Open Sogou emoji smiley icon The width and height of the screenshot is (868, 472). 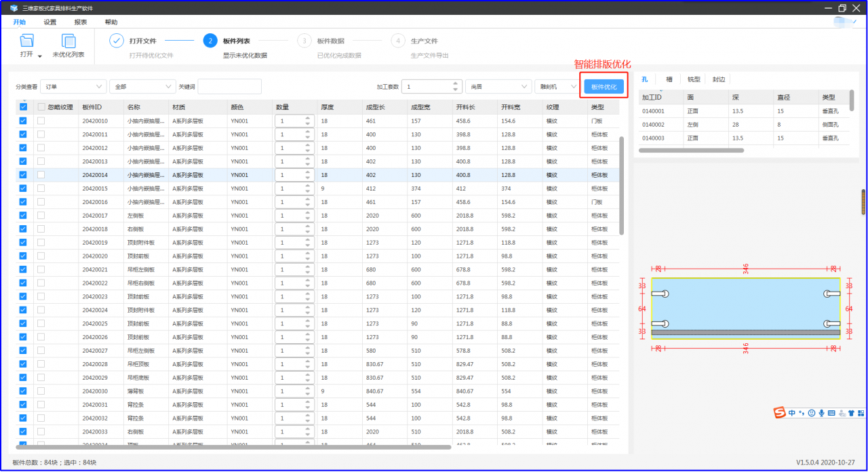pos(811,412)
